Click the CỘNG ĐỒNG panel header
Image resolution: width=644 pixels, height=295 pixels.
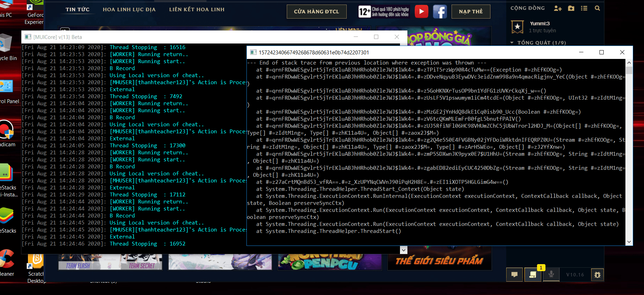point(528,8)
